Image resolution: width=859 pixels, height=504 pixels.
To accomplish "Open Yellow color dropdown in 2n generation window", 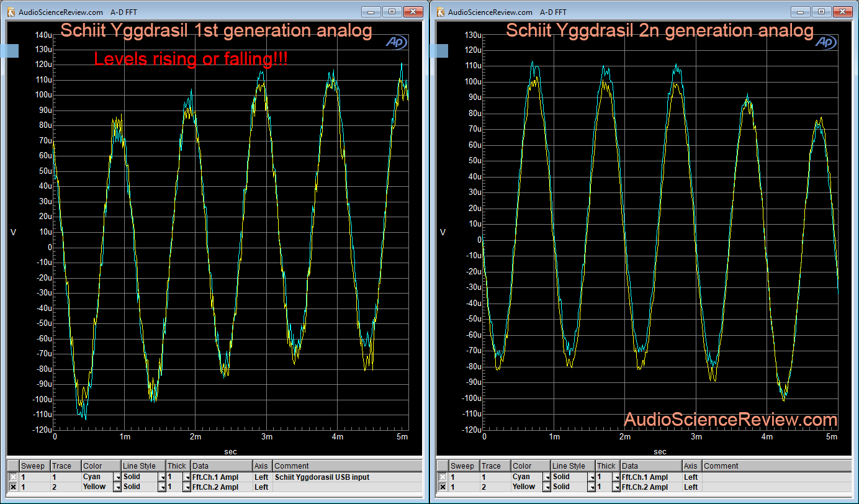I will click(x=547, y=487).
